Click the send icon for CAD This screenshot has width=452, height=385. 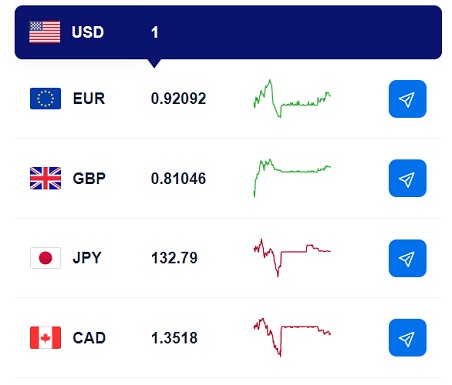click(407, 338)
